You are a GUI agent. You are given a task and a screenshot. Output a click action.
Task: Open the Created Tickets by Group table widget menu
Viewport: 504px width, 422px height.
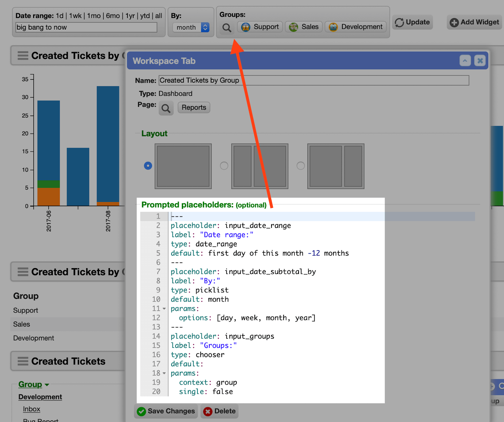23,272
